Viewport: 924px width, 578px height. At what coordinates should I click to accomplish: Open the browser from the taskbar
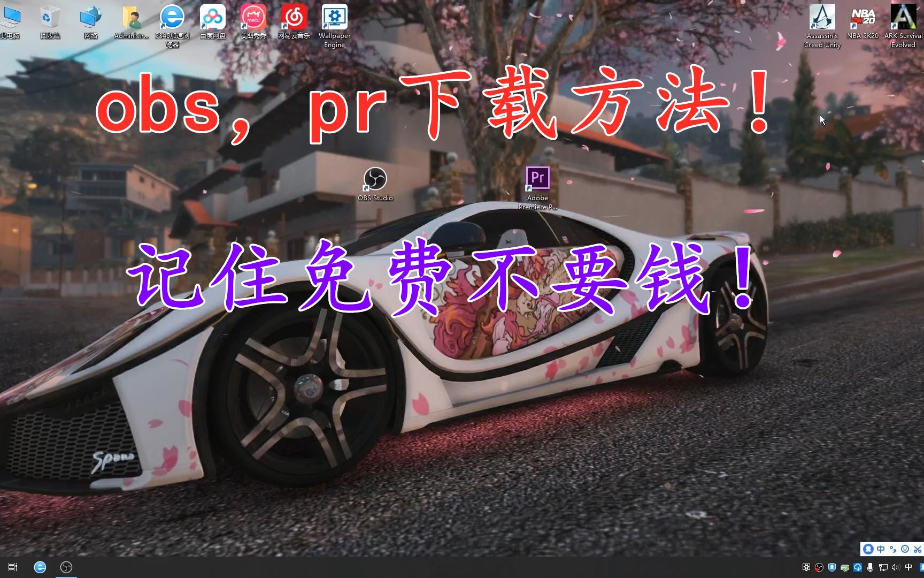(x=40, y=567)
